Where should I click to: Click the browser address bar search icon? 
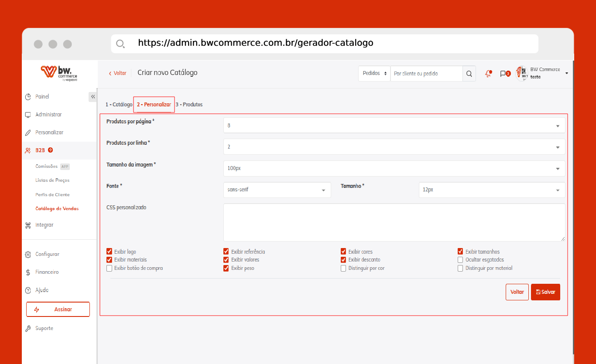(120, 44)
